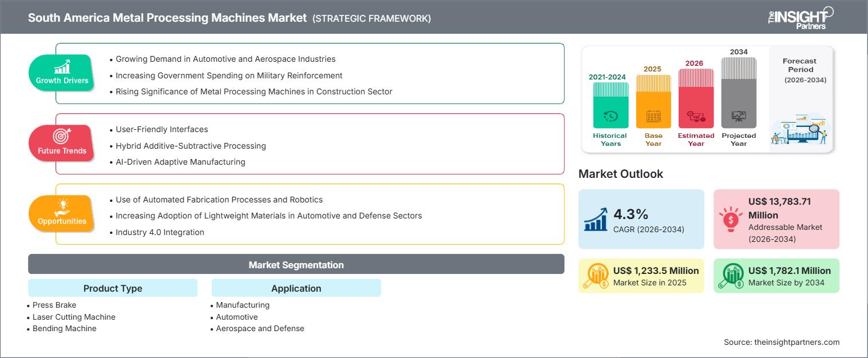The width and height of the screenshot is (868, 358).
Task: Click the Laser Cutting Machine list item
Action: (x=74, y=317)
